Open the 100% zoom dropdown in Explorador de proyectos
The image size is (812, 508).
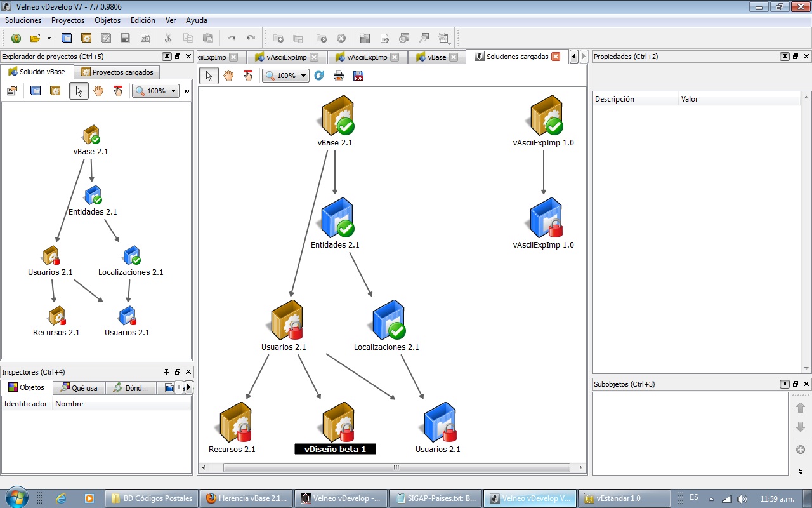coord(155,91)
